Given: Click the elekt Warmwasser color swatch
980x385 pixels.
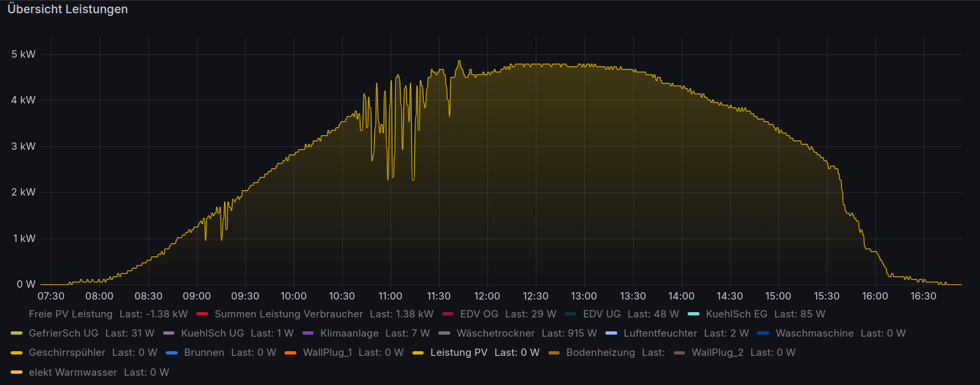Looking at the screenshot, I should tap(17, 372).
